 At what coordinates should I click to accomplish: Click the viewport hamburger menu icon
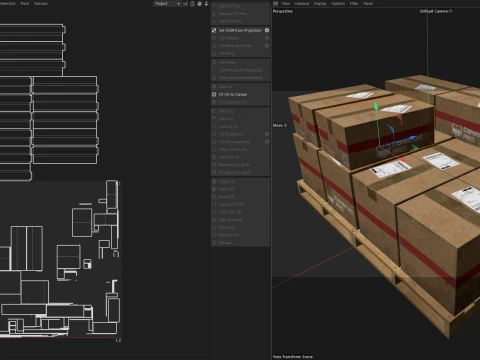click(276, 4)
